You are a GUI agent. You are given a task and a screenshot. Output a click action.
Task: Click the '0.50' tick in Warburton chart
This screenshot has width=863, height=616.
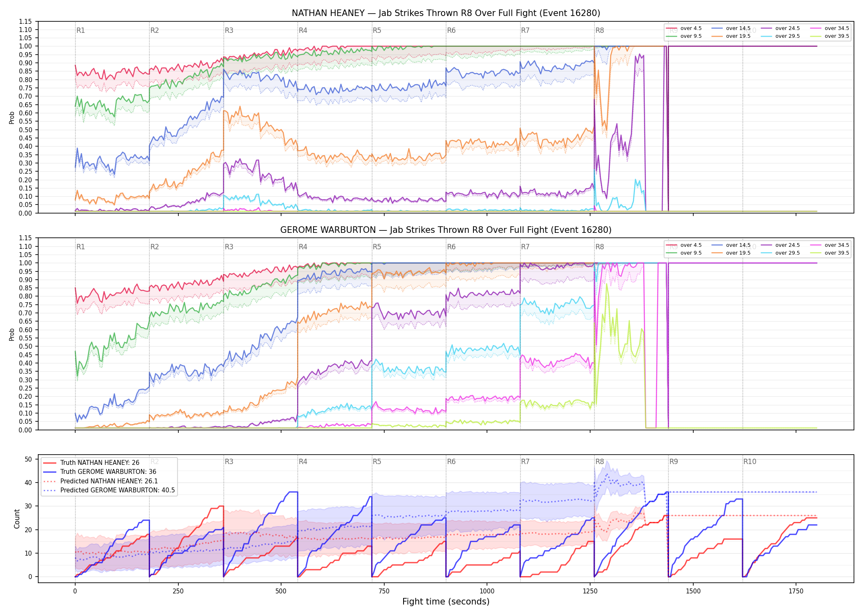tap(25, 347)
